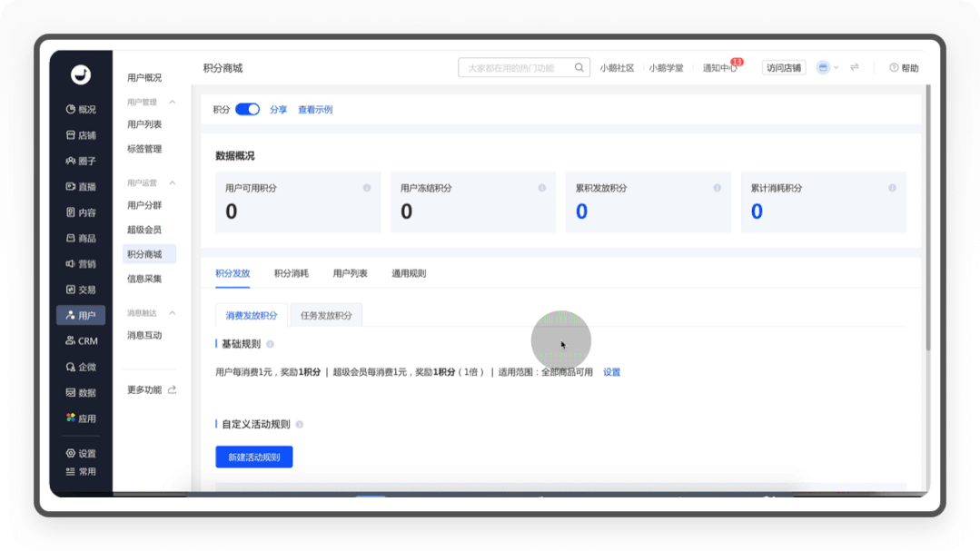Click the switch arrows icon in header

(855, 67)
